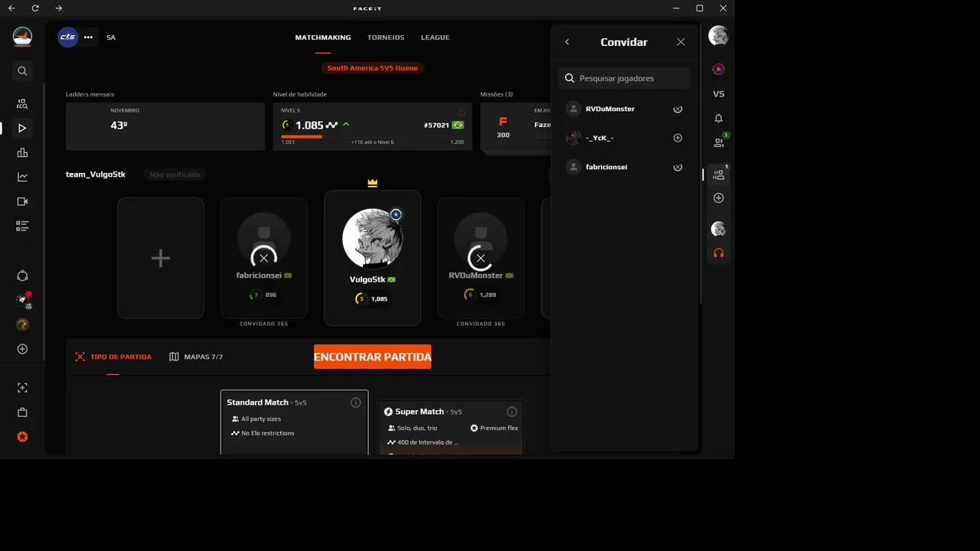
Task: Open the party member avatar above the headset icon
Action: point(718,229)
